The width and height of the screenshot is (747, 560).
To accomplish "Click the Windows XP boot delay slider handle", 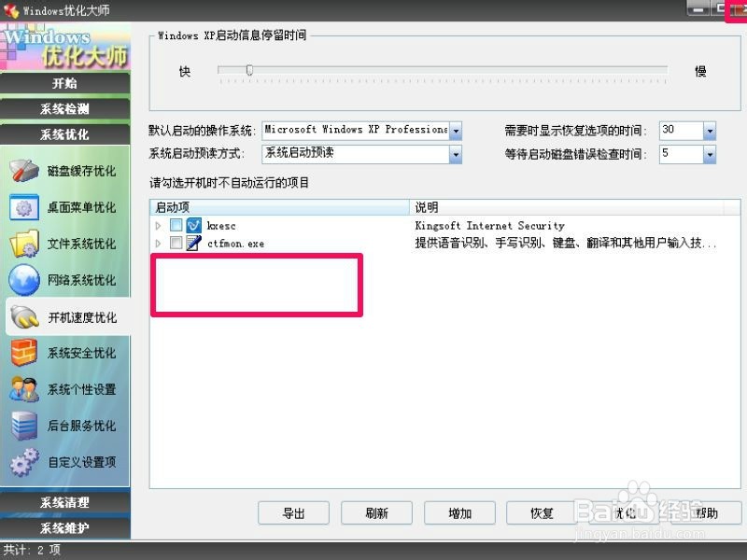I will click(x=249, y=71).
